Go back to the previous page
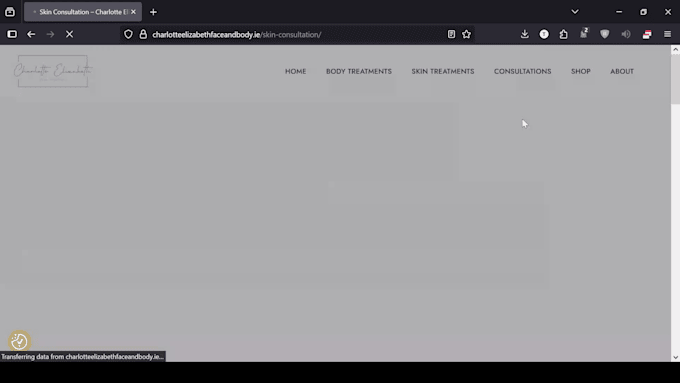 31,34
